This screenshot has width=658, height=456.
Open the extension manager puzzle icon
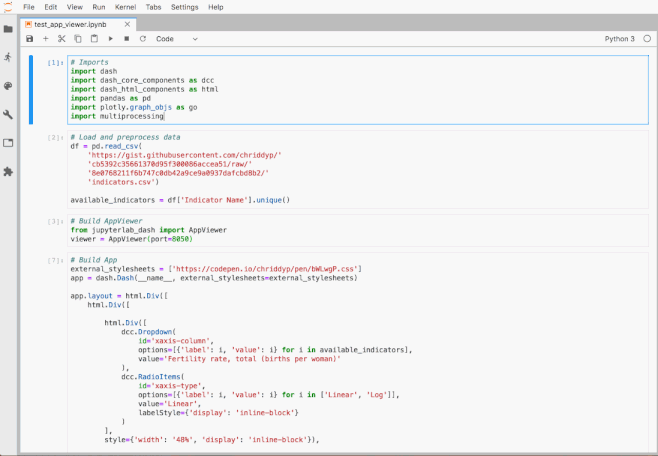point(9,171)
